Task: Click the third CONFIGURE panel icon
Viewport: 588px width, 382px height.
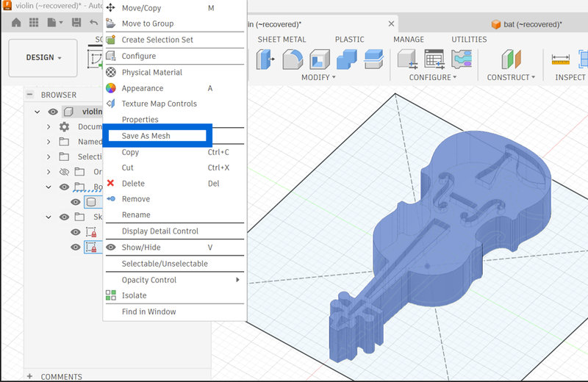Action: (x=462, y=60)
